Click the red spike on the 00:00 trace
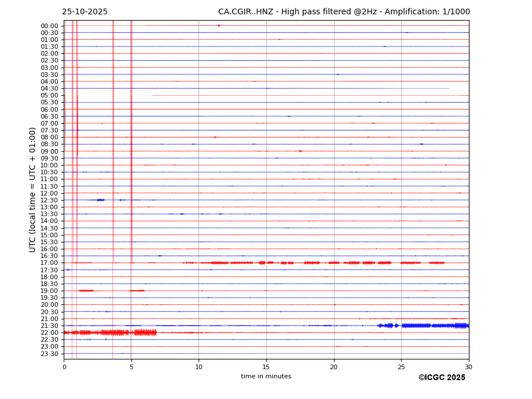532x399 pixels. (x=219, y=25)
